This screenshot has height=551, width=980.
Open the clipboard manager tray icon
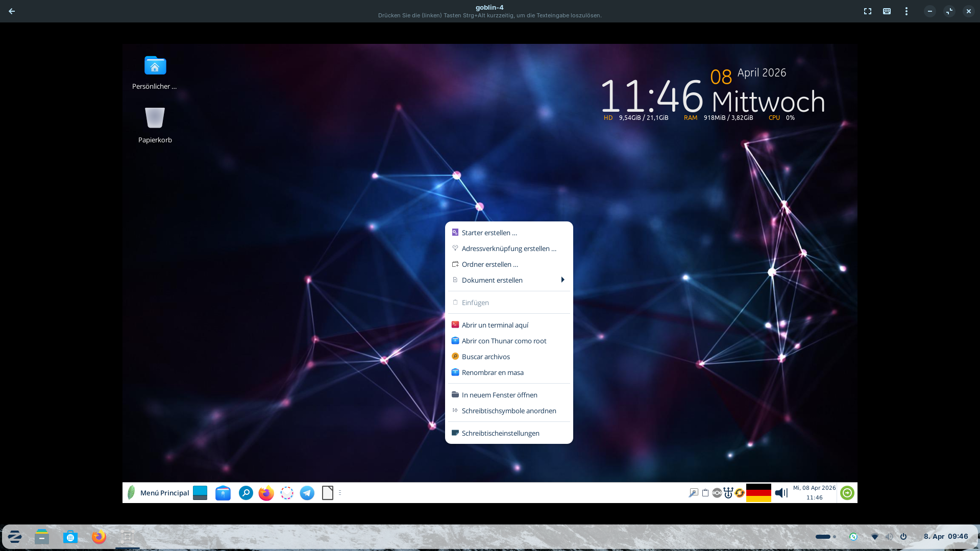point(705,493)
